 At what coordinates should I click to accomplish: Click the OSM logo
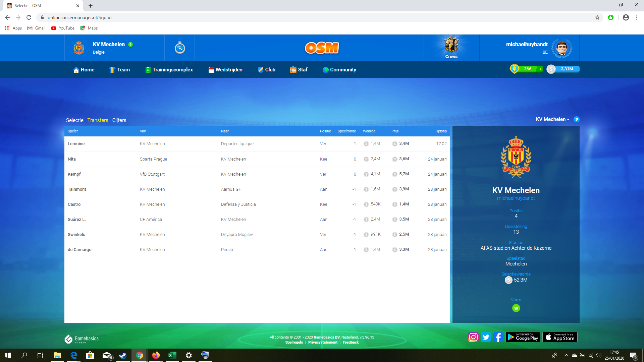(x=322, y=48)
